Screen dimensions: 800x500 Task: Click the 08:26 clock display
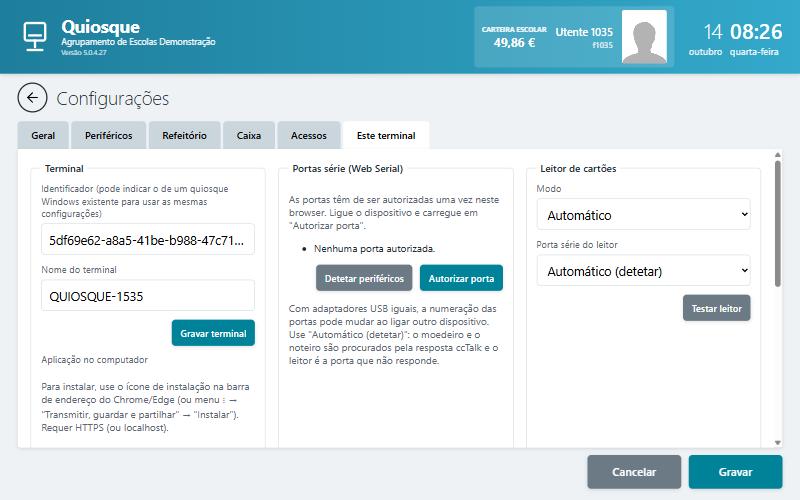click(756, 32)
